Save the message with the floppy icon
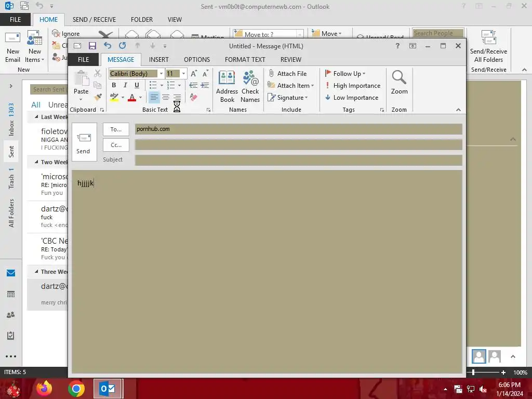 point(92,46)
